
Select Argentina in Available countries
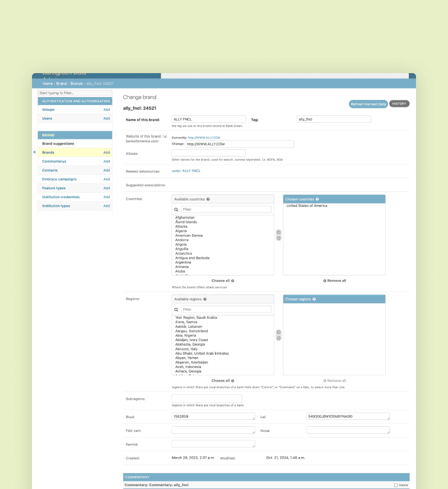[x=183, y=263]
